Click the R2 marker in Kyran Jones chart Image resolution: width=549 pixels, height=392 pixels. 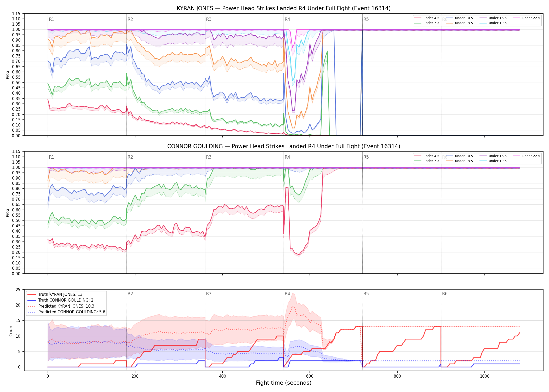pyautogui.click(x=130, y=19)
